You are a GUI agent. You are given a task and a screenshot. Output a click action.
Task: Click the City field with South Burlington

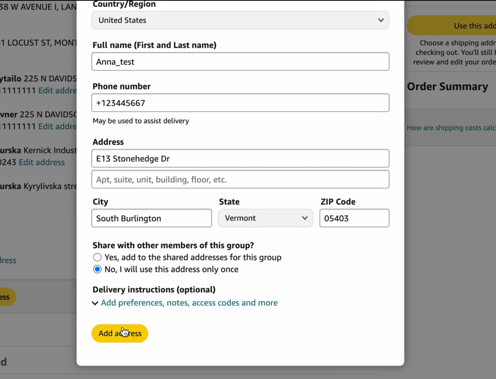point(151,218)
